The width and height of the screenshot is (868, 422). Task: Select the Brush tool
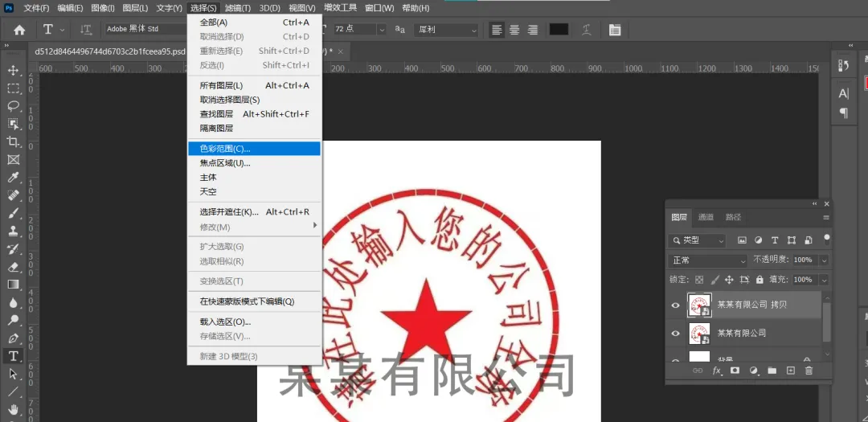coord(14,213)
